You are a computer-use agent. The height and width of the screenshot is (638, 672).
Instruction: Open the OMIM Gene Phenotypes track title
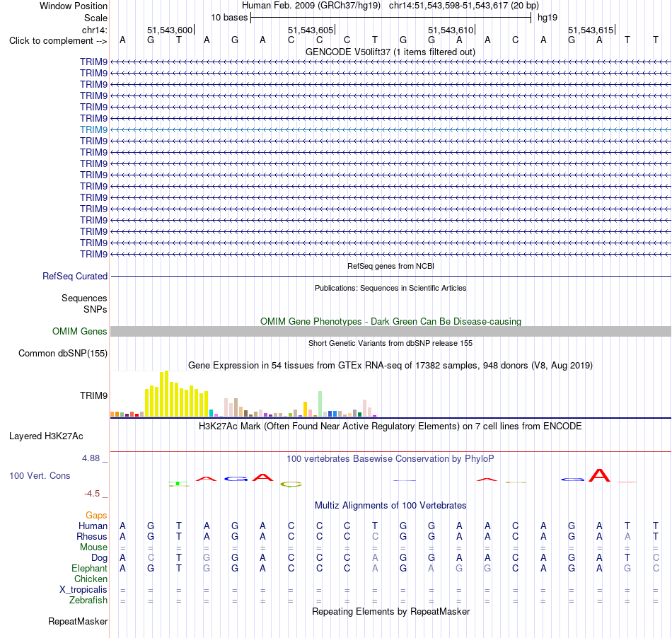click(390, 321)
